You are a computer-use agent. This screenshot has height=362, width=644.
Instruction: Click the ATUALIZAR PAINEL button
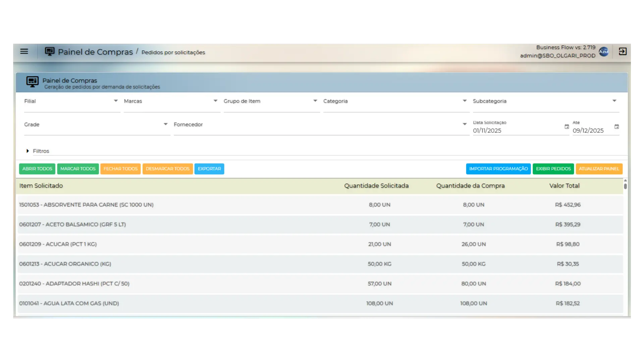click(x=599, y=169)
